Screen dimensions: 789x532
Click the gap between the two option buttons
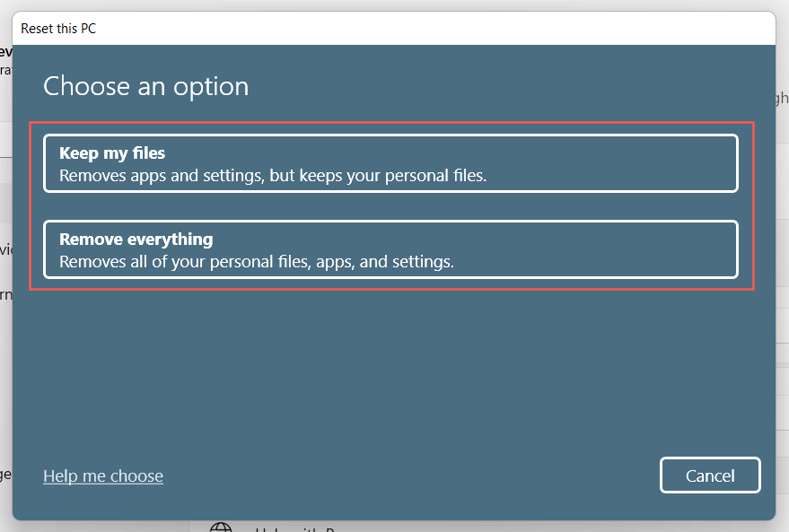coord(390,206)
